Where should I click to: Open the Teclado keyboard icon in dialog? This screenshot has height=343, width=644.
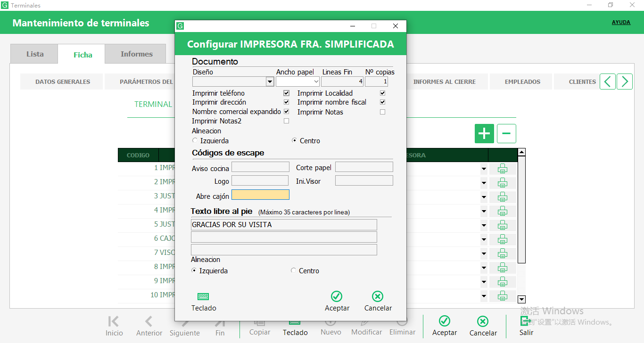[x=203, y=297]
